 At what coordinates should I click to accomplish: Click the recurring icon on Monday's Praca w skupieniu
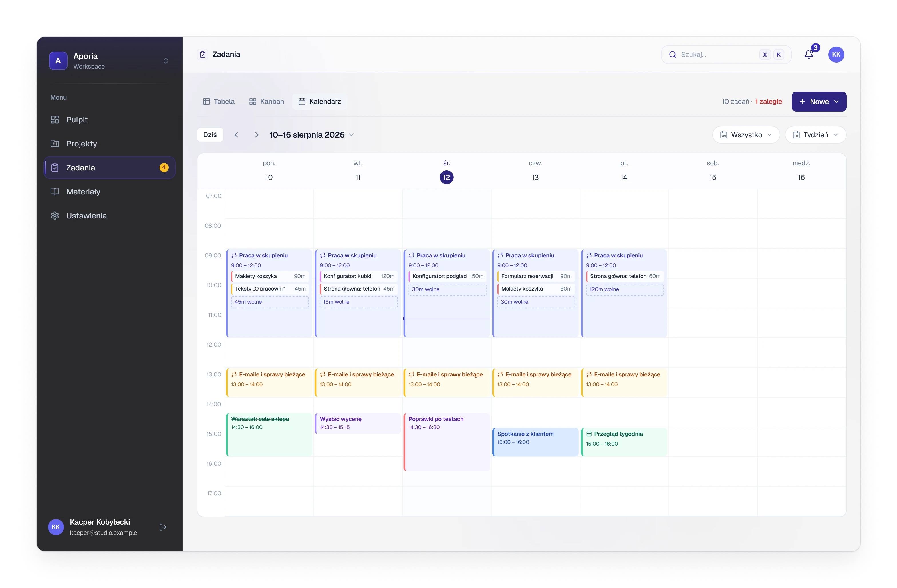pos(234,255)
